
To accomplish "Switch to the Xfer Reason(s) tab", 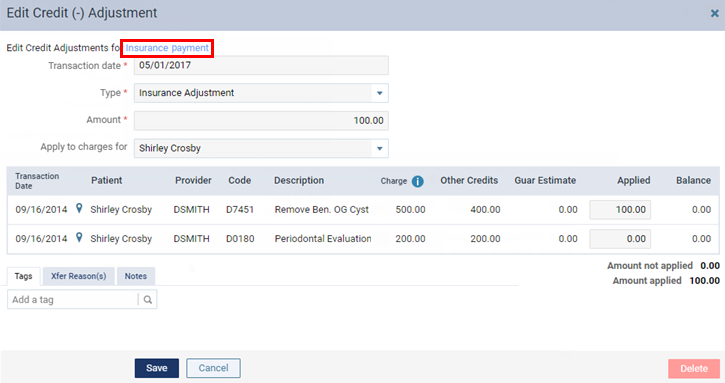I will point(79,276).
